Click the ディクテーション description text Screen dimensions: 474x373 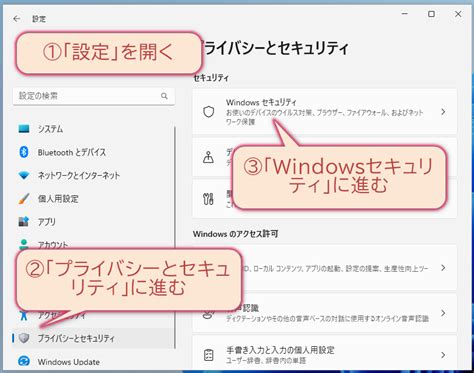coord(327,319)
